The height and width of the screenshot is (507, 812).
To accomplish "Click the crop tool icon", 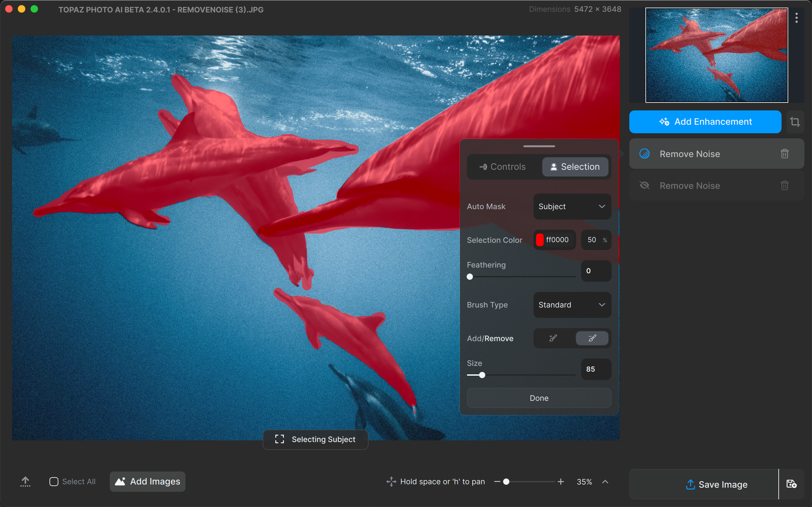I will tap(795, 122).
